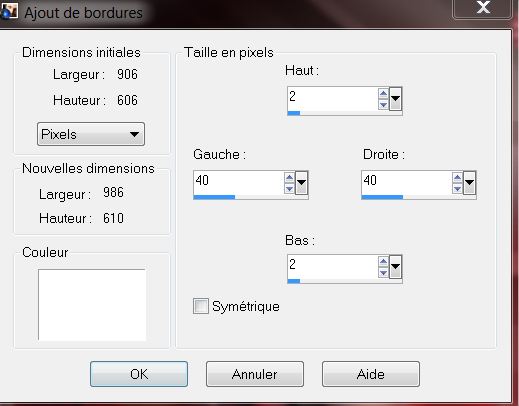
Task: Click the Bas increment up arrow
Action: [383, 262]
